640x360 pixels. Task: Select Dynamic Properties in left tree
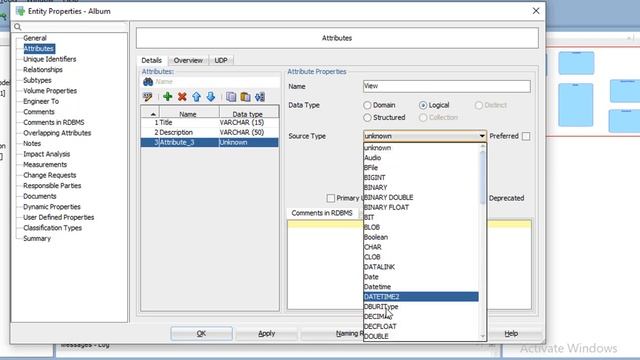(52, 207)
